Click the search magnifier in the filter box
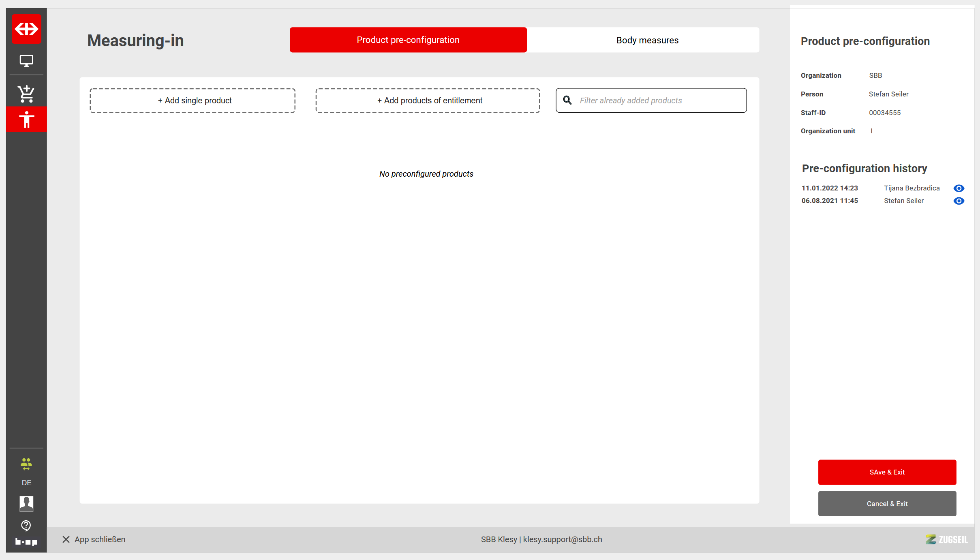Image resolution: width=980 pixels, height=560 pixels. tap(567, 100)
